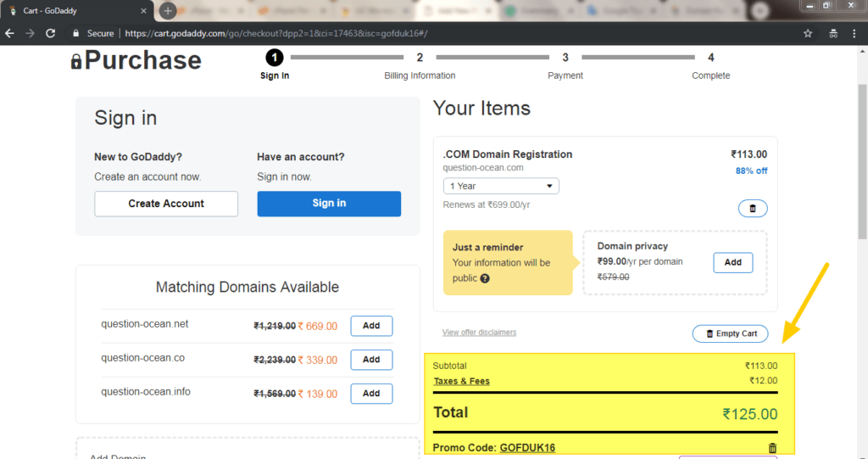Click question-ocean.co domain name
The image size is (868, 459).
(142, 357)
